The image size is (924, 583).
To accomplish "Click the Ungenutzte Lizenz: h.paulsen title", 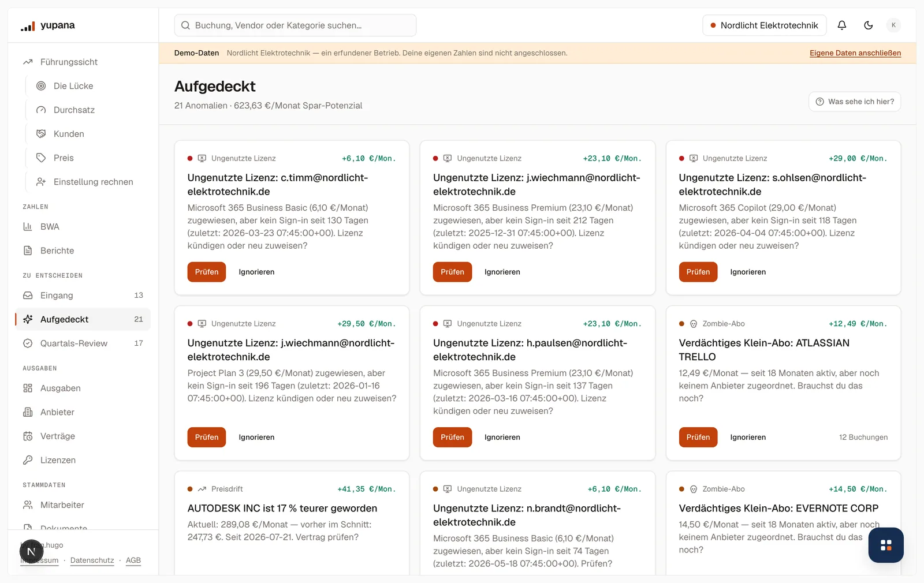I will (x=530, y=350).
